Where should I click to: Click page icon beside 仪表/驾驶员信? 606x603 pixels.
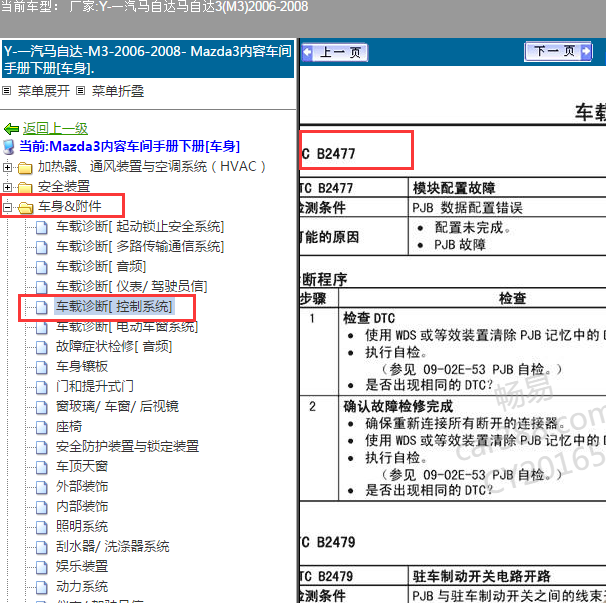(x=42, y=288)
